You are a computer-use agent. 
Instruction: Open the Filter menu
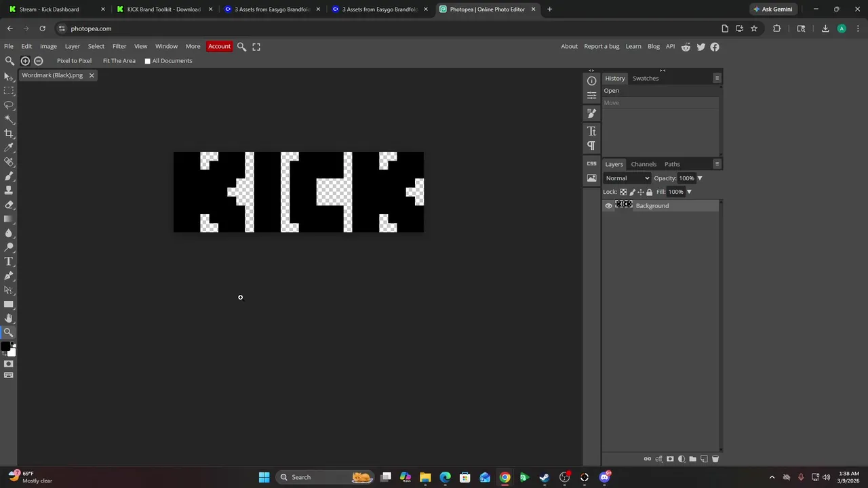pyautogui.click(x=119, y=47)
